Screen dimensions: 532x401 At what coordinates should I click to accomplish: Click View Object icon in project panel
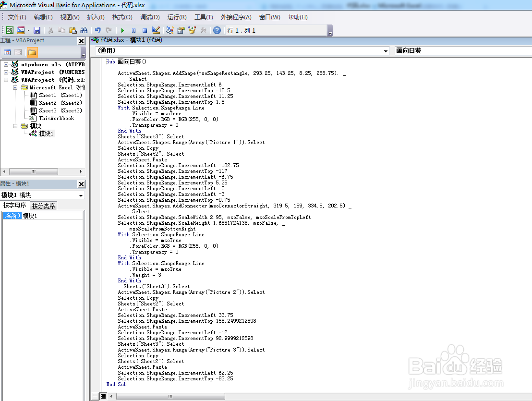tap(18, 52)
